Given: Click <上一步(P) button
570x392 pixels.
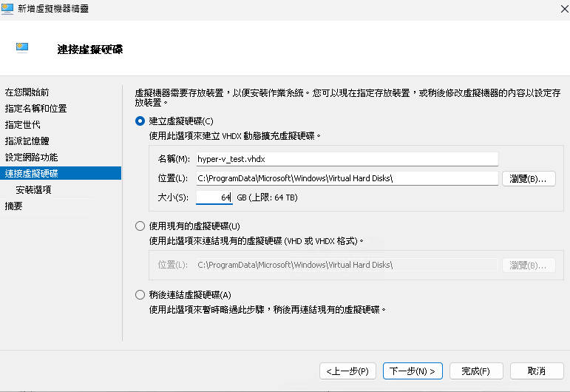Looking at the screenshot, I should pos(347,371).
